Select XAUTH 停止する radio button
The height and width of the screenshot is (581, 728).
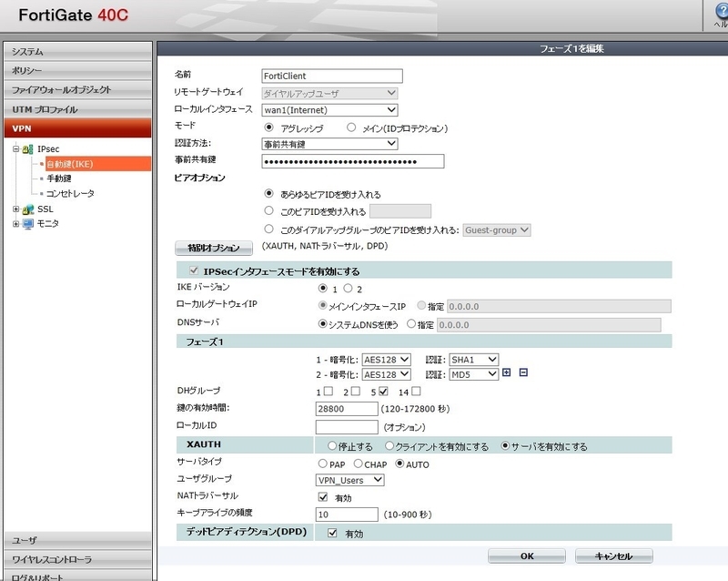click(x=331, y=445)
